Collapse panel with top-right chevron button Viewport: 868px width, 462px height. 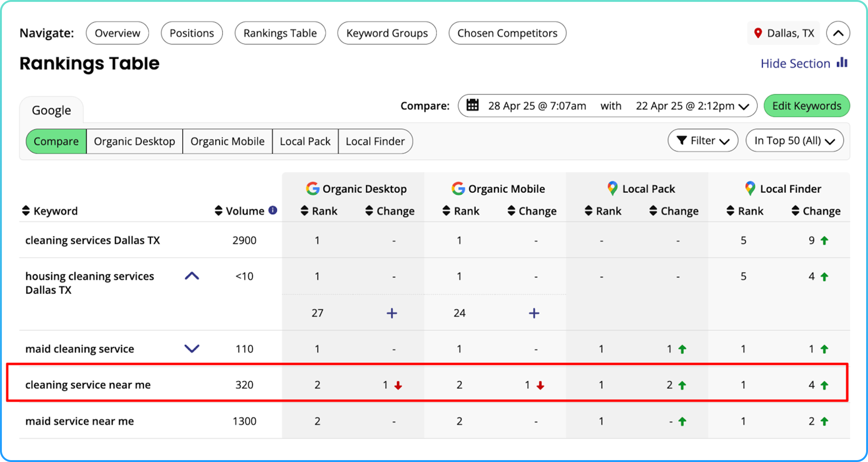[838, 33]
